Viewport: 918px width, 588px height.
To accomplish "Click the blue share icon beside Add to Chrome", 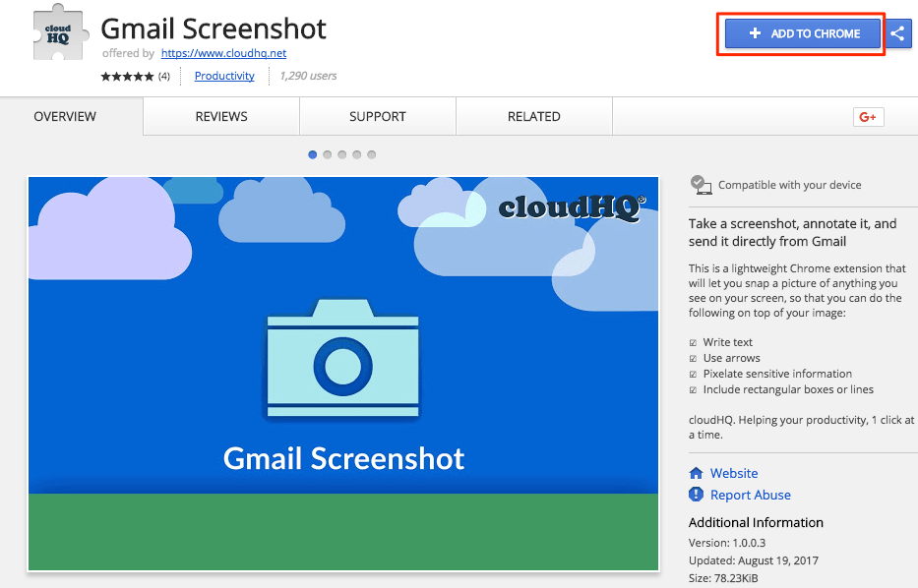I will 898,33.
